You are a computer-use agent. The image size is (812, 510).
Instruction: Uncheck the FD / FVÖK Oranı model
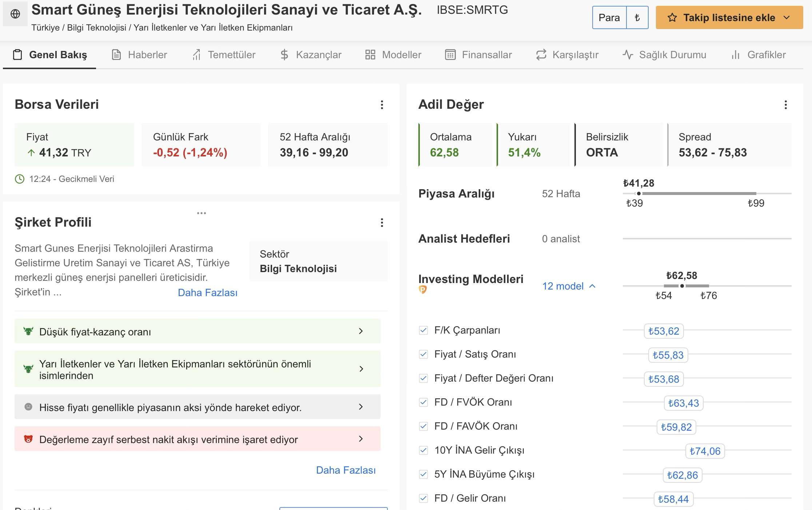423,402
